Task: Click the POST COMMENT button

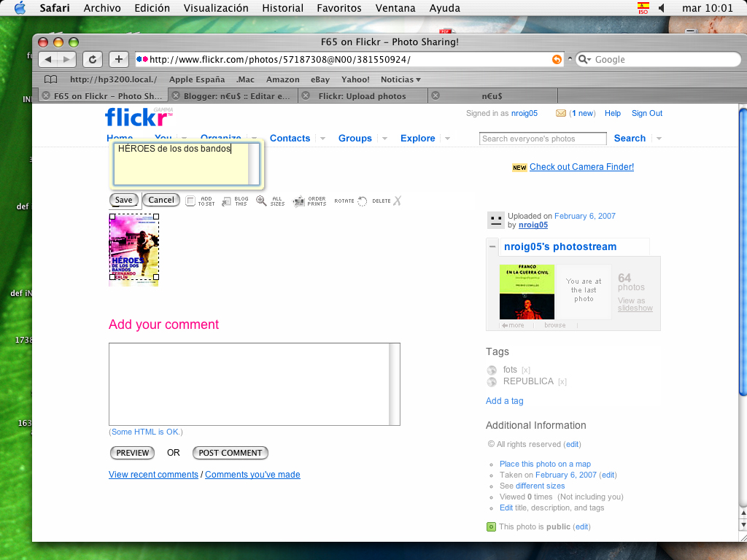Action: point(230,453)
